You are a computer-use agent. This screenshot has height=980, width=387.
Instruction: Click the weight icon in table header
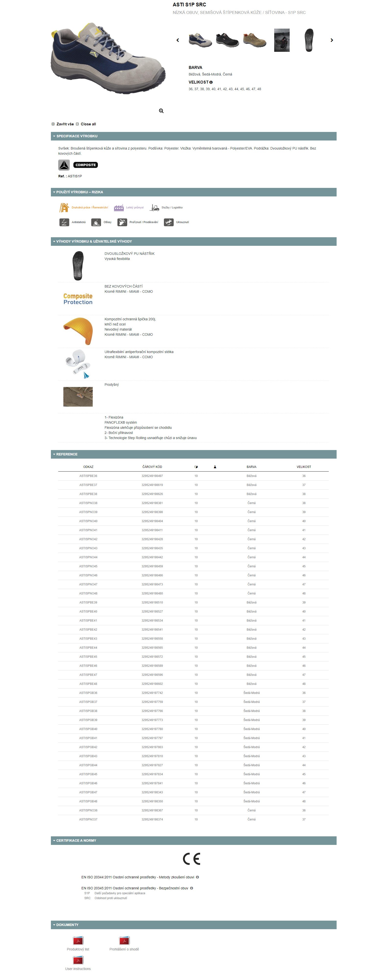coord(215,467)
